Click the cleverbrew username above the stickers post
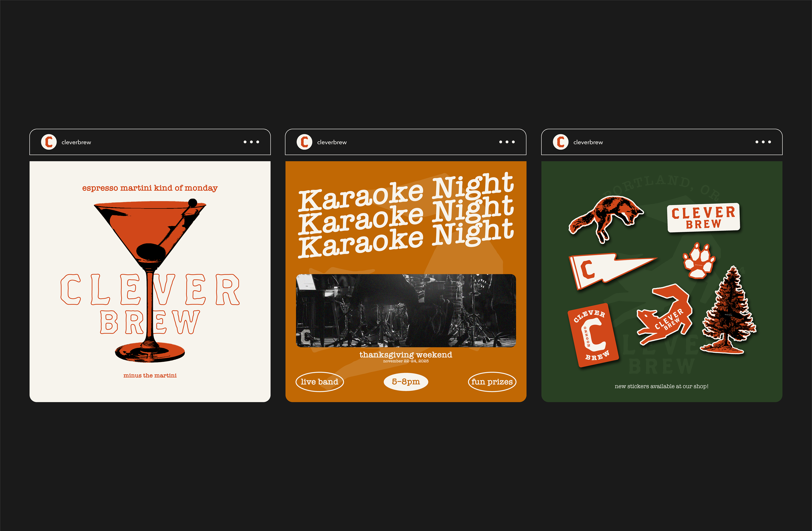Screen dimensions: 812x531 [x=588, y=142]
